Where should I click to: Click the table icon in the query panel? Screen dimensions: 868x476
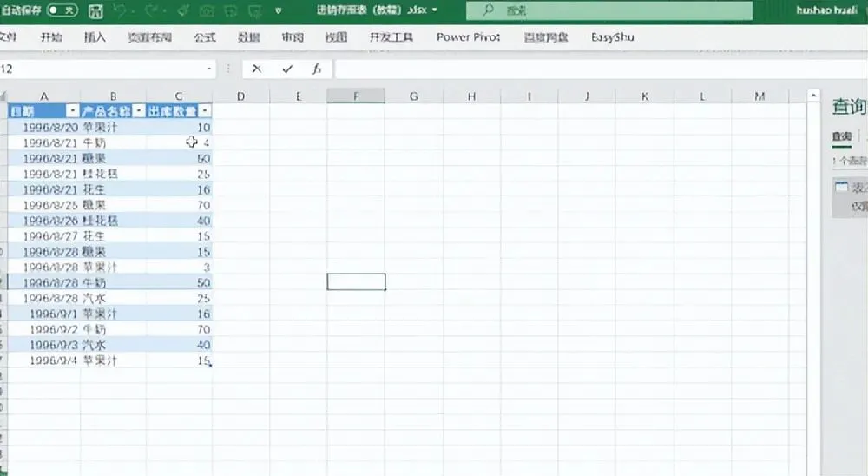pyautogui.click(x=841, y=188)
